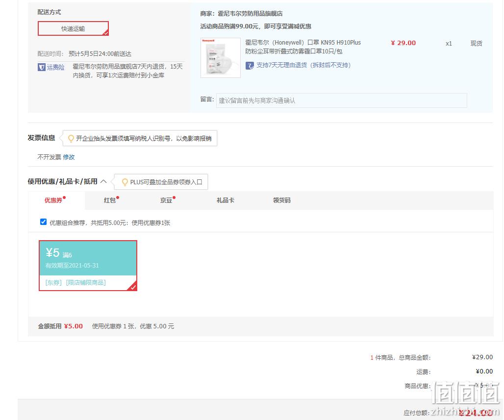Click the 运费险 link text
Image resolution: width=504 pixels, height=420 pixels.
(55, 67)
